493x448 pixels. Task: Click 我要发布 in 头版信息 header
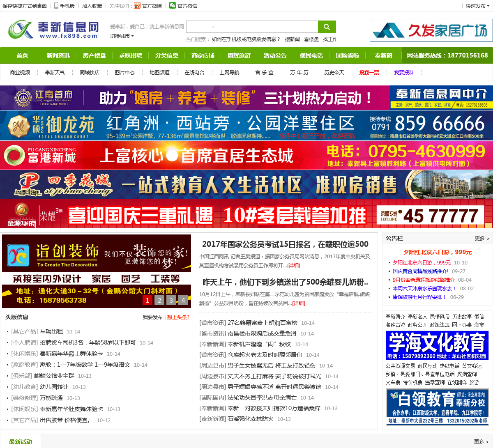click(x=153, y=317)
